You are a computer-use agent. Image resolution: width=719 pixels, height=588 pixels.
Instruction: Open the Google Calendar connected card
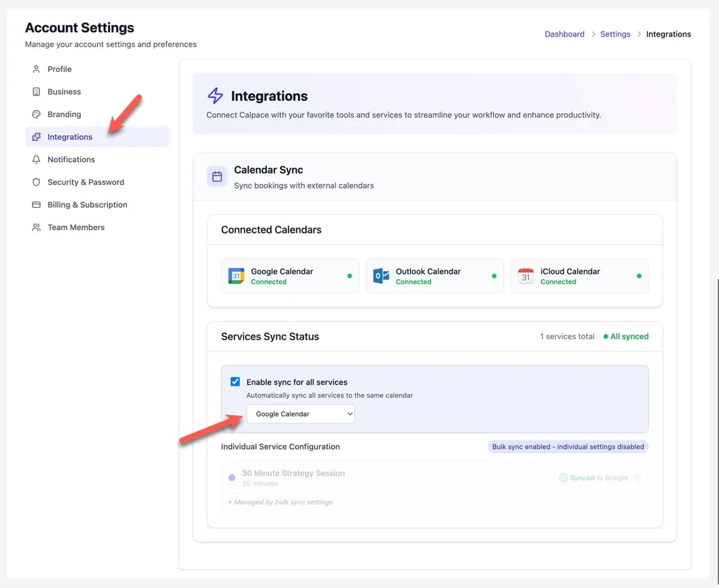pos(290,276)
